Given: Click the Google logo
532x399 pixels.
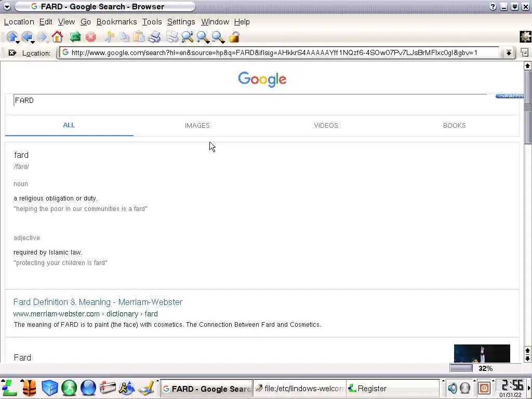Looking at the screenshot, I should click(262, 79).
